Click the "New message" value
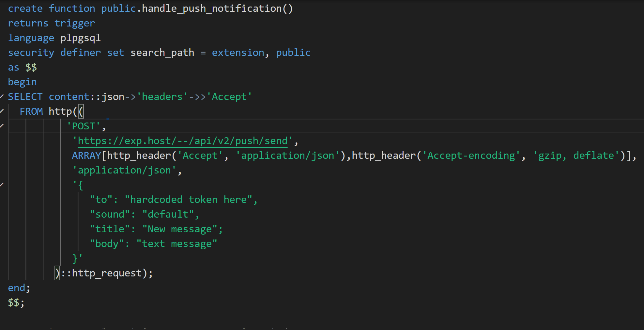Screen dimensions: 644x330 coord(180,229)
